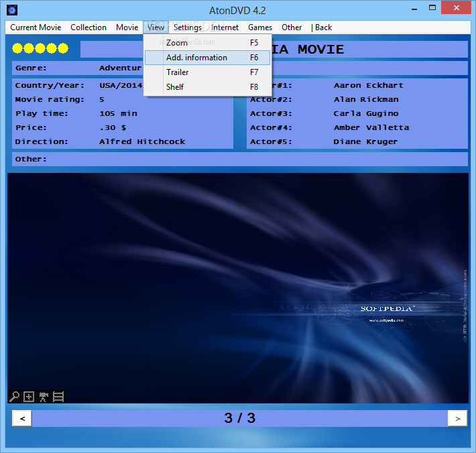The height and width of the screenshot is (453, 476).
Task: Open the Current Movie menu
Action: 36,27
